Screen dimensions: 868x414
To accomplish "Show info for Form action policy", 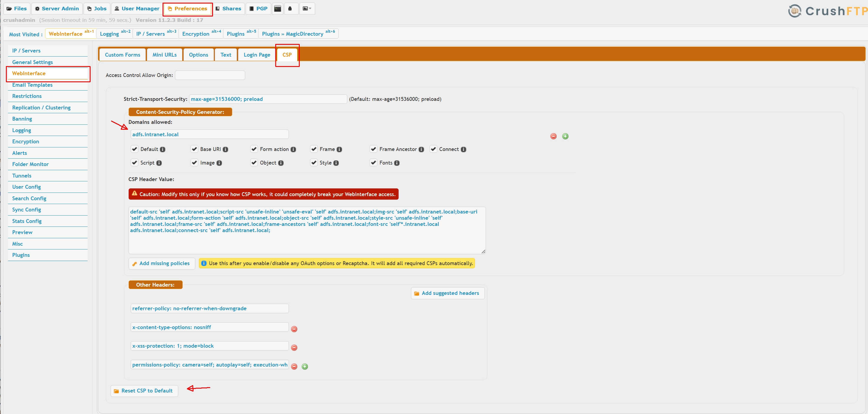I will (x=293, y=149).
